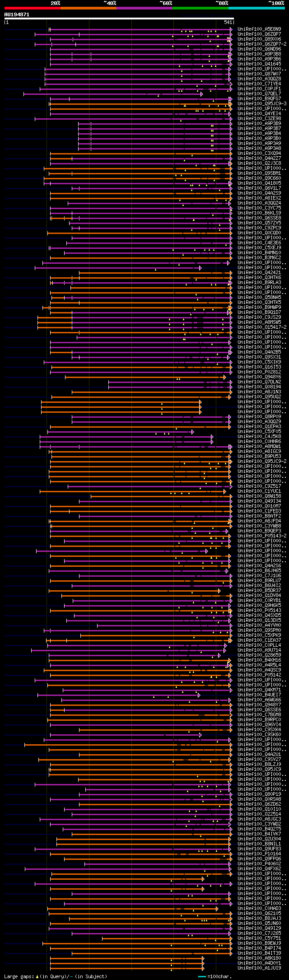Click the query end position 541
Screen dimensions: 289x980
228,22
